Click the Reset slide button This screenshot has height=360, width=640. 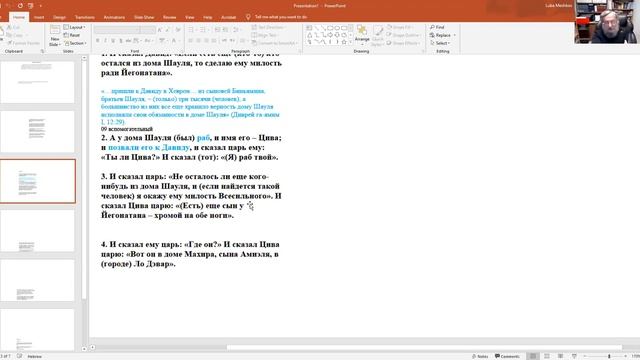point(72,35)
